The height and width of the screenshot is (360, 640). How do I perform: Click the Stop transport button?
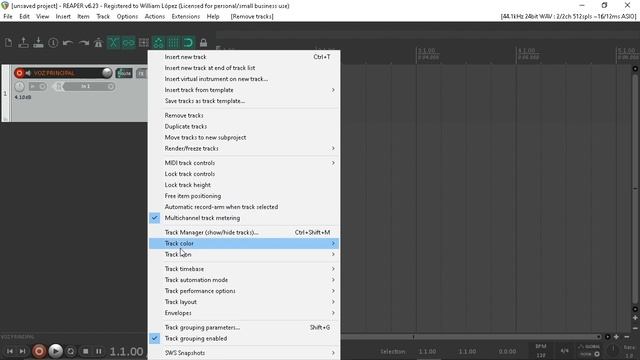coord(85,351)
